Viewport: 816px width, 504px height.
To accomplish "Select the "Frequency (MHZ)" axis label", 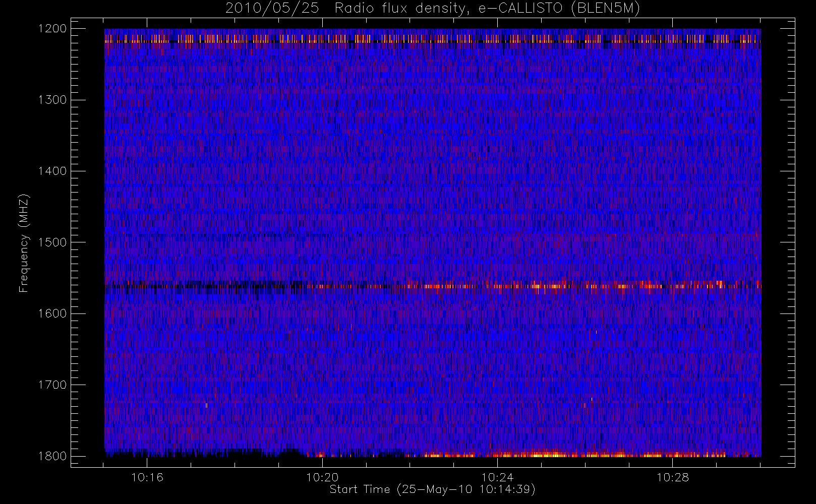I will tap(24, 243).
